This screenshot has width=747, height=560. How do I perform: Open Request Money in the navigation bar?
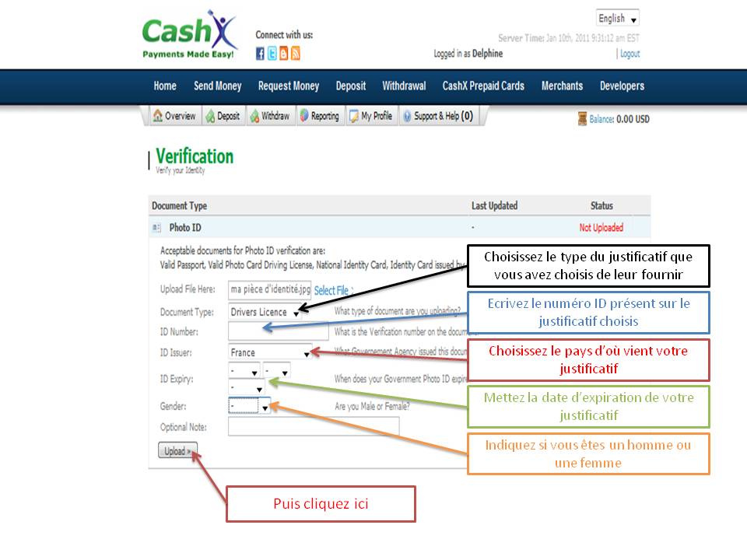point(289,86)
